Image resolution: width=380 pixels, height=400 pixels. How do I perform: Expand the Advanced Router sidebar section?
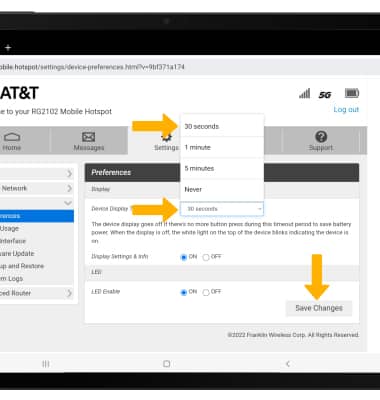pos(36,293)
